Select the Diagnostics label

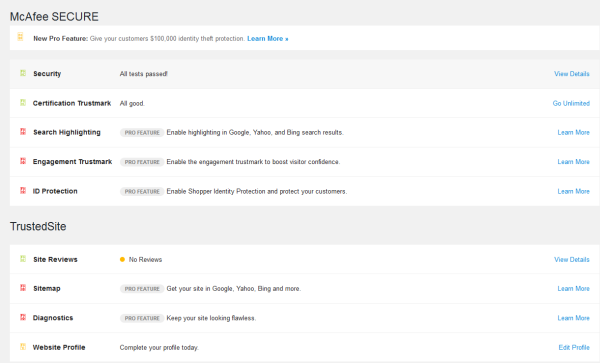(53, 318)
